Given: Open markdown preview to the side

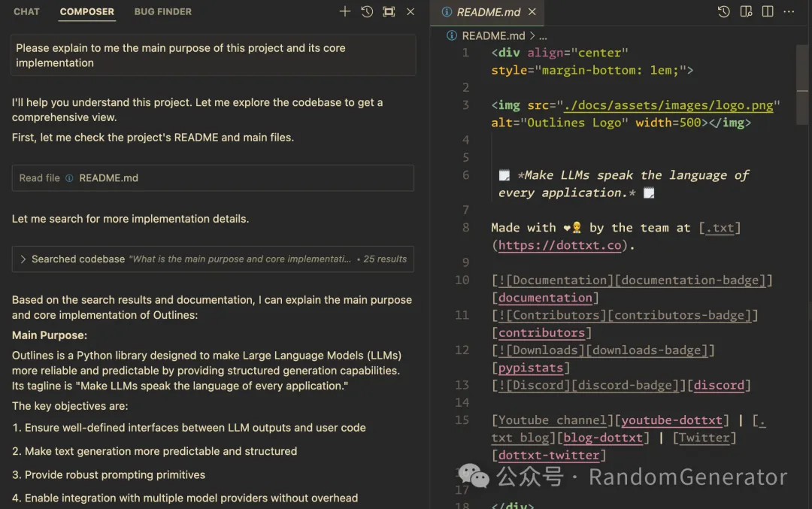Looking at the screenshot, I should [746, 11].
